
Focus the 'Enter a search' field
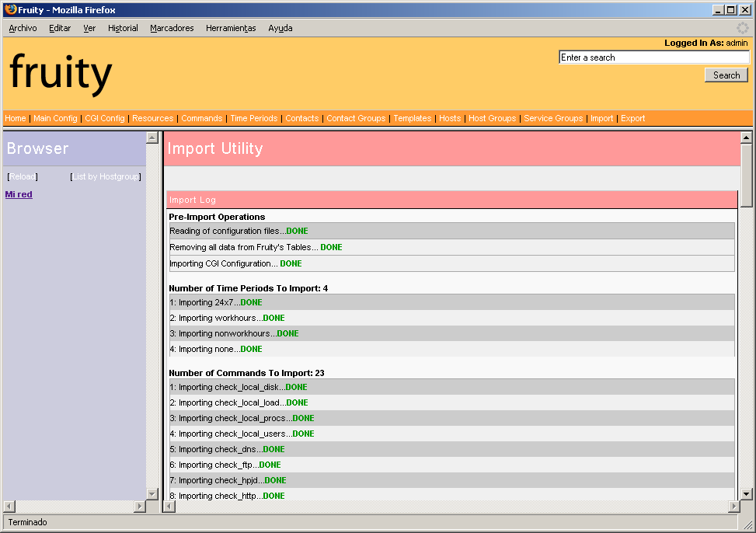[653, 57]
